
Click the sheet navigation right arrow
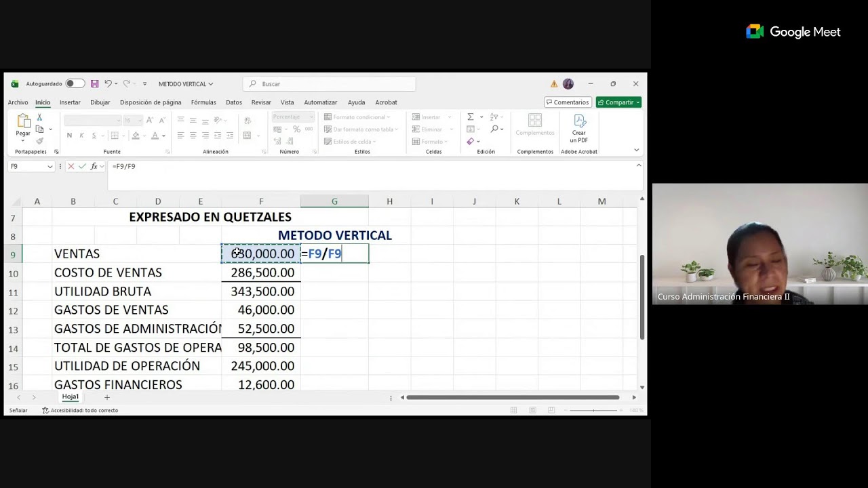click(x=34, y=397)
